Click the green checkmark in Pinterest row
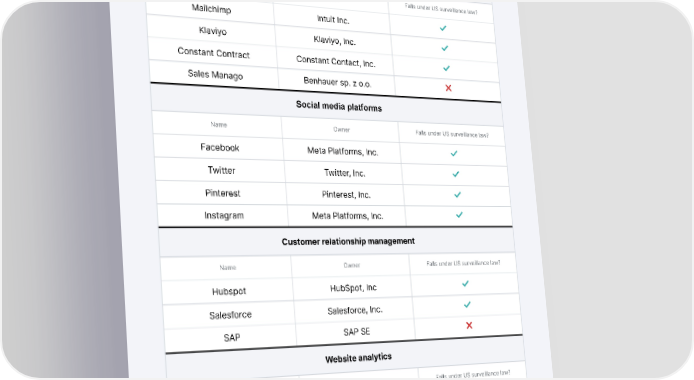Image resolution: width=694 pixels, height=380 pixels. click(x=458, y=195)
